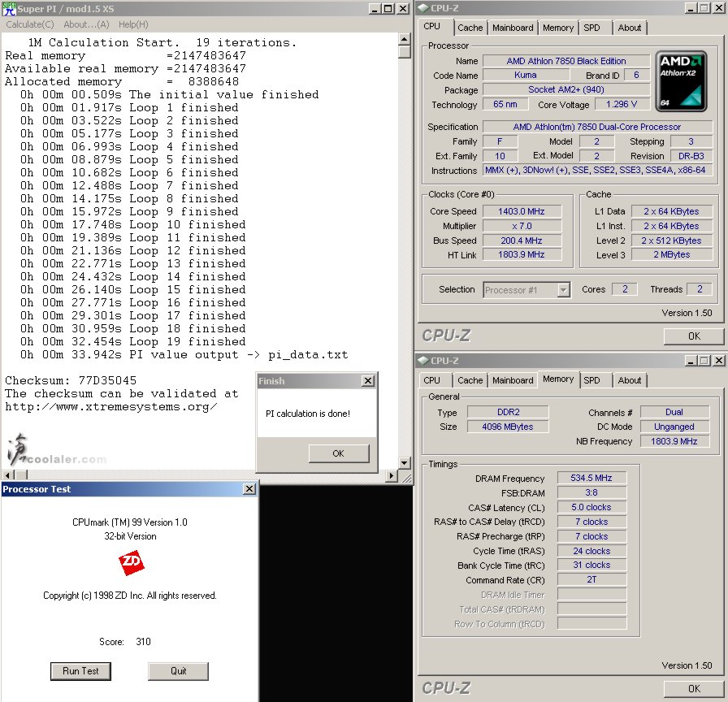
Task: Close the Processor Test window
Action: [249, 489]
